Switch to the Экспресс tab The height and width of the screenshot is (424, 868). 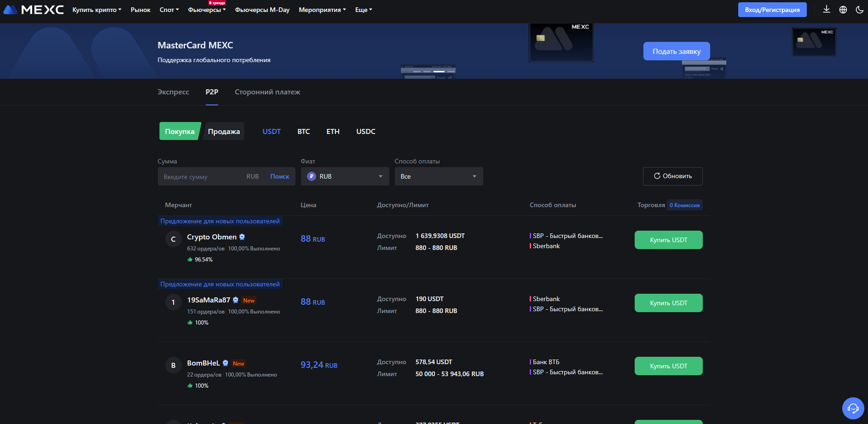173,92
